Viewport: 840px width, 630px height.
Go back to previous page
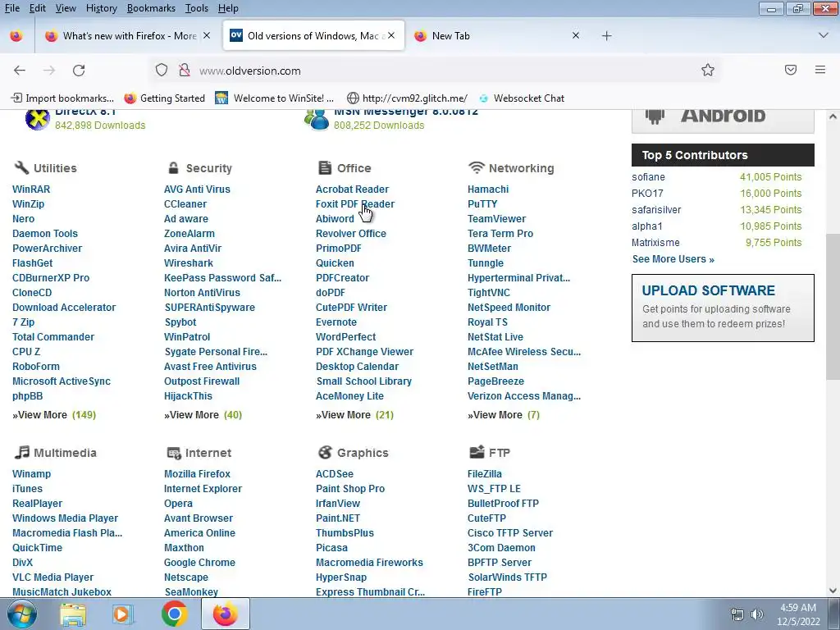[20, 71]
